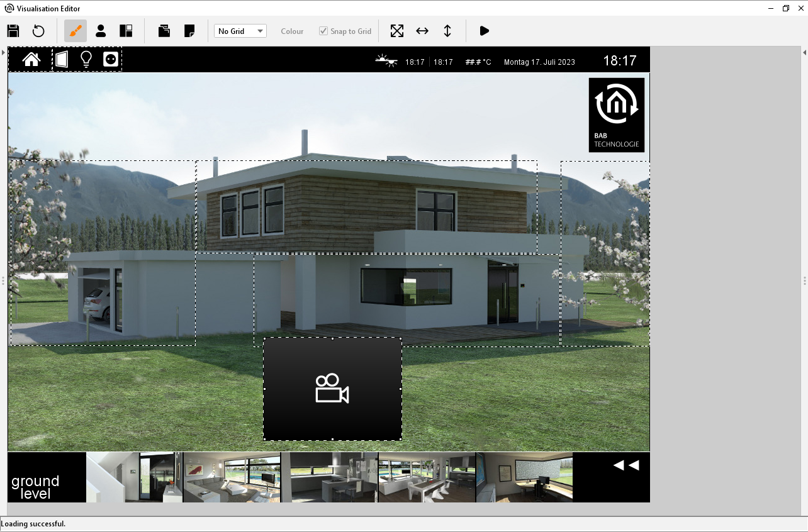Click the Save floppy disk icon
808x532 pixels.
[x=13, y=31]
